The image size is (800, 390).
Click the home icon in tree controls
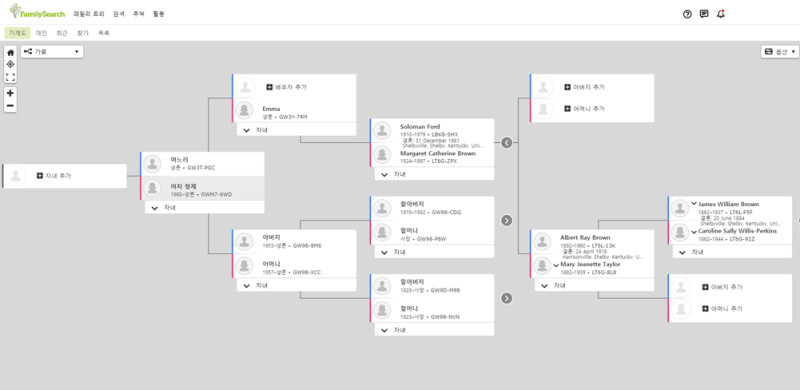click(10, 53)
